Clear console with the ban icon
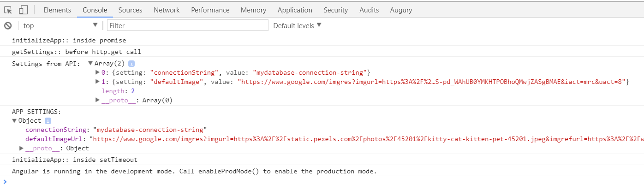The width and height of the screenshot is (644, 190). pos(8,26)
